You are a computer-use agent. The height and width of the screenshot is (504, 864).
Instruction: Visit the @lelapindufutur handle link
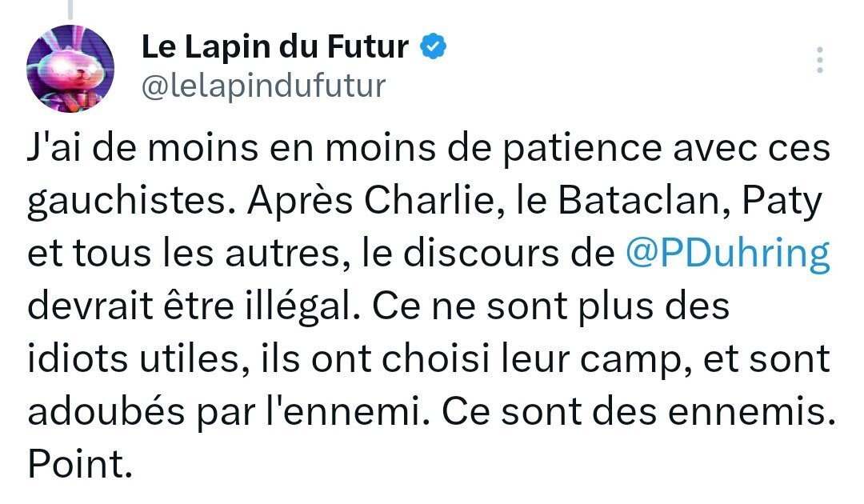pos(264,86)
